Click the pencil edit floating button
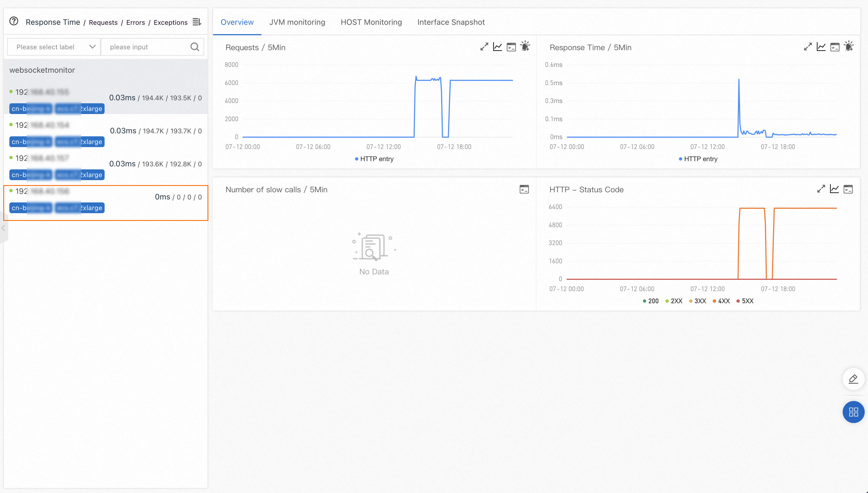This screenshot has height=493, width=868. coord(853,378)
